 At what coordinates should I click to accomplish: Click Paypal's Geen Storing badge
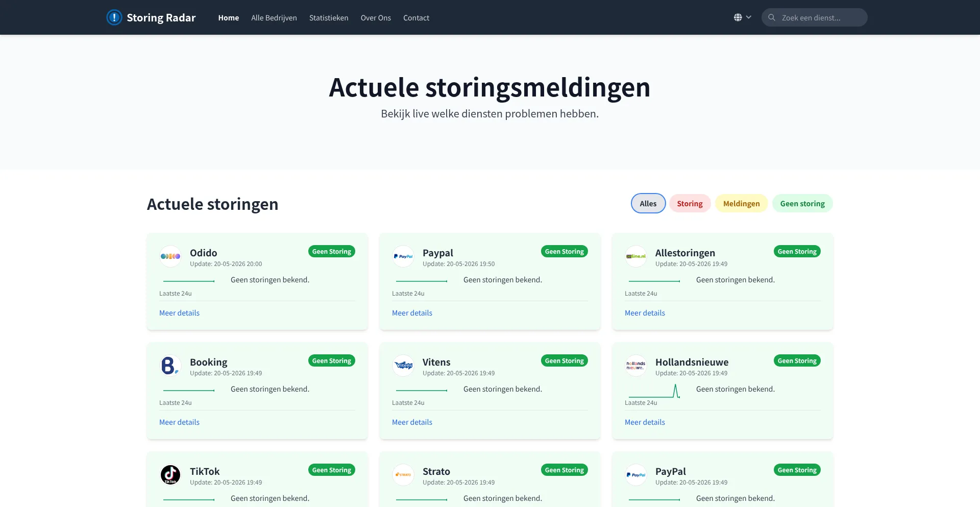[565, 251]
